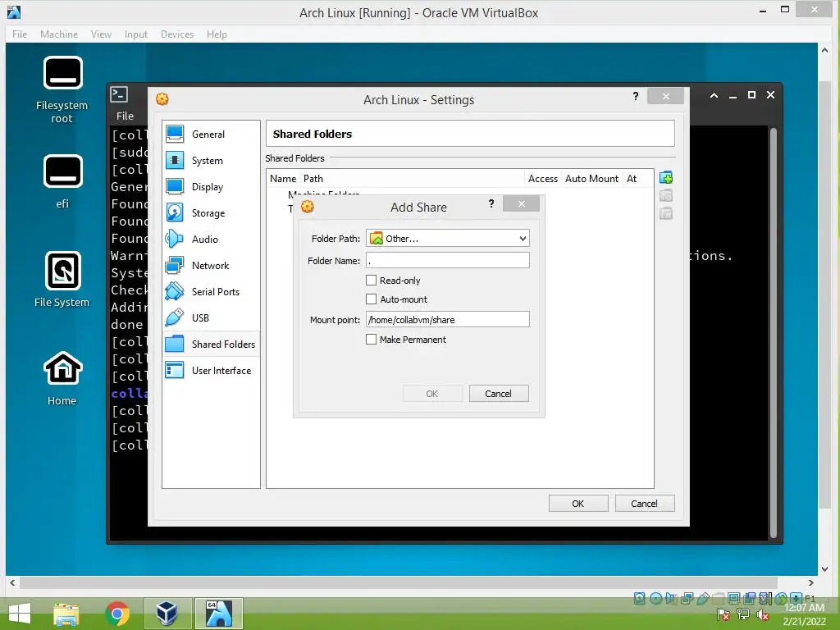Screen dimensions: 840x630
Task: Click the hard disk activity status icon
Action: click(x=639, y=598)
